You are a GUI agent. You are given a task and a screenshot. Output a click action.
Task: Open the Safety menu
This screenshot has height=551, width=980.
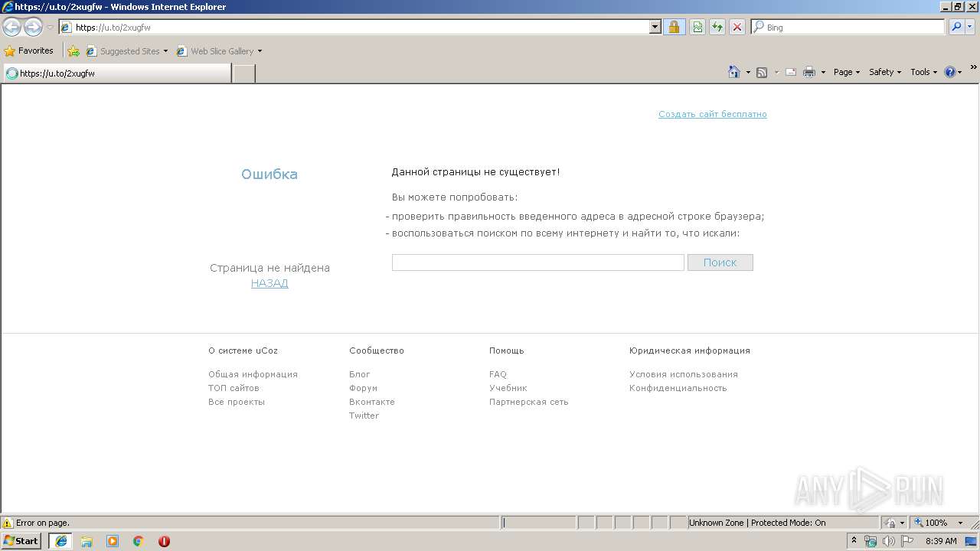(x=885, y=72)
